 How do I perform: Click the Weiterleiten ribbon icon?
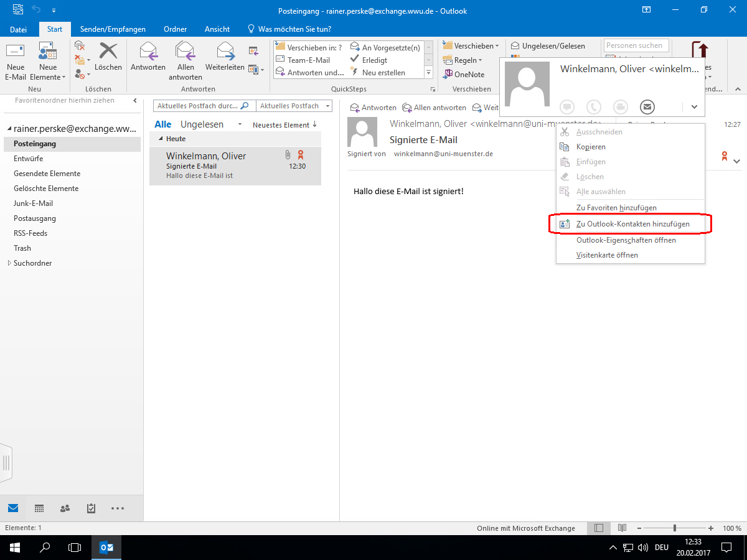pos(225,51)
